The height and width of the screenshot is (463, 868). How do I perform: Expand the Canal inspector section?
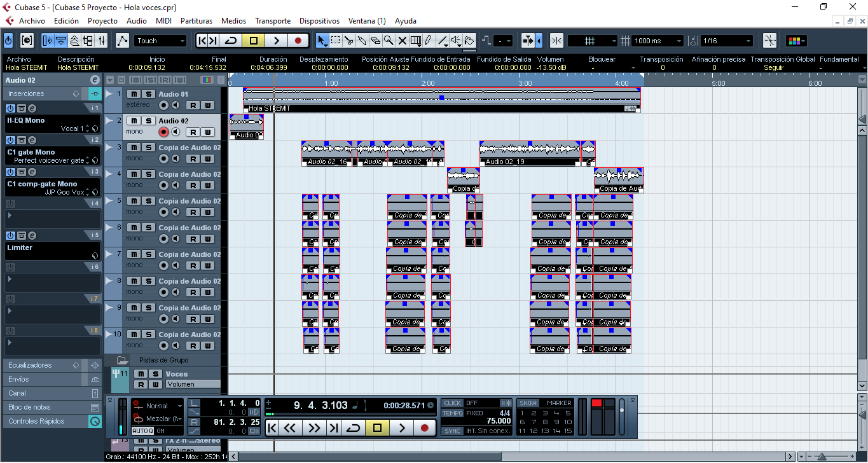(52, 394)
